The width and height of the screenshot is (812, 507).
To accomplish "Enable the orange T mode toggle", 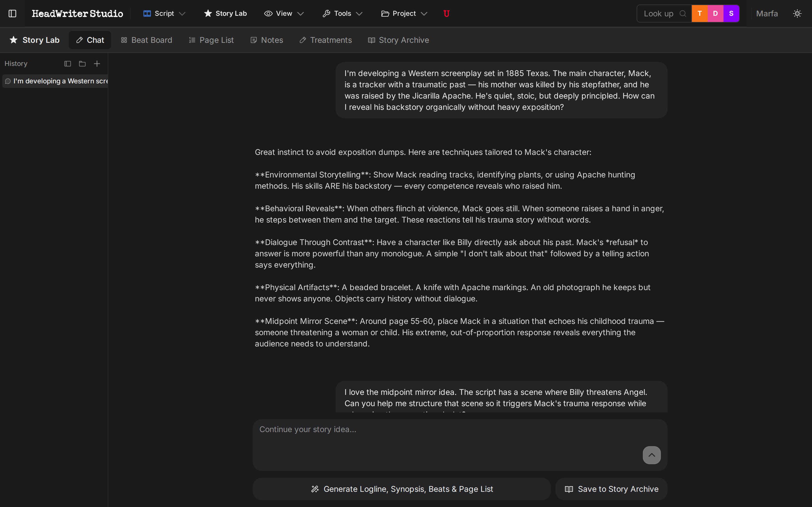I will pos(700,14).
